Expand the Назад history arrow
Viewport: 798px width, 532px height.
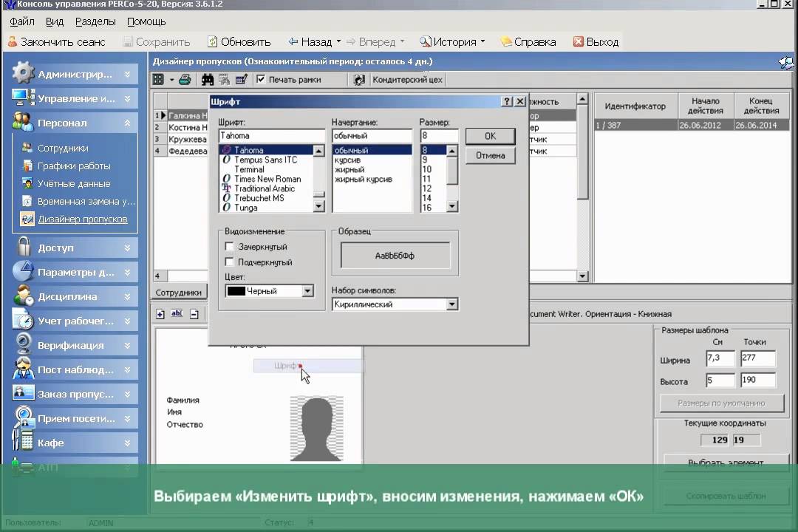click(x=338, y=41)
